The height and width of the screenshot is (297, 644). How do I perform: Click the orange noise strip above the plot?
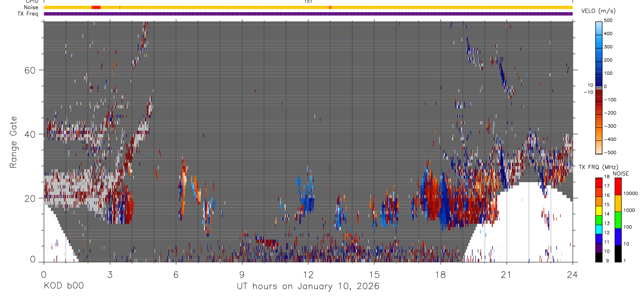[308, 7]
